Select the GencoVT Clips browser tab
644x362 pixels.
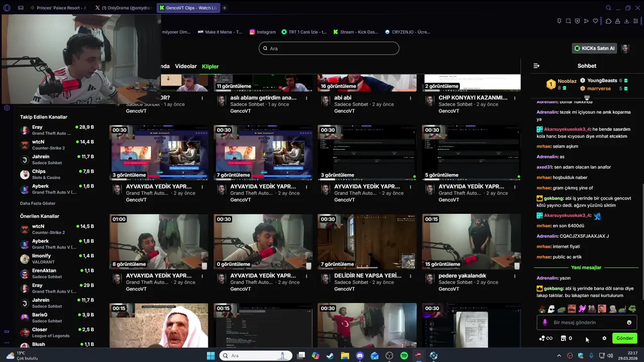point(188,8)
